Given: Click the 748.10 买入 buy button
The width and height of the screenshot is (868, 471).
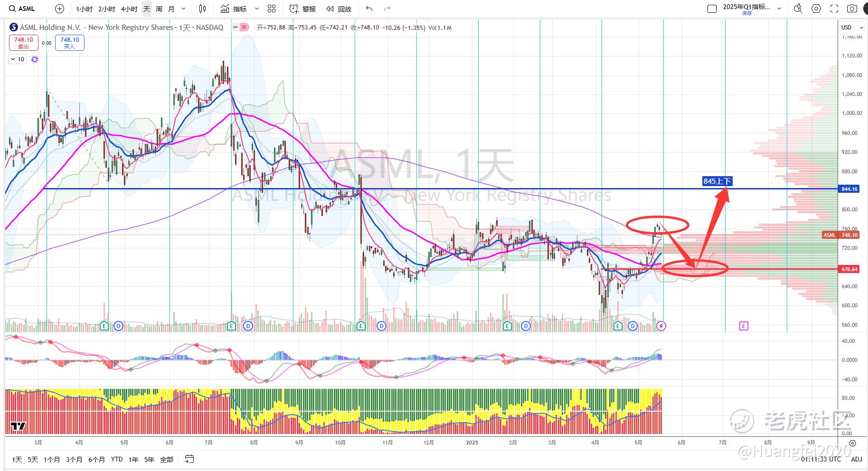Looking at the screenshot, I should click(70, 43).
